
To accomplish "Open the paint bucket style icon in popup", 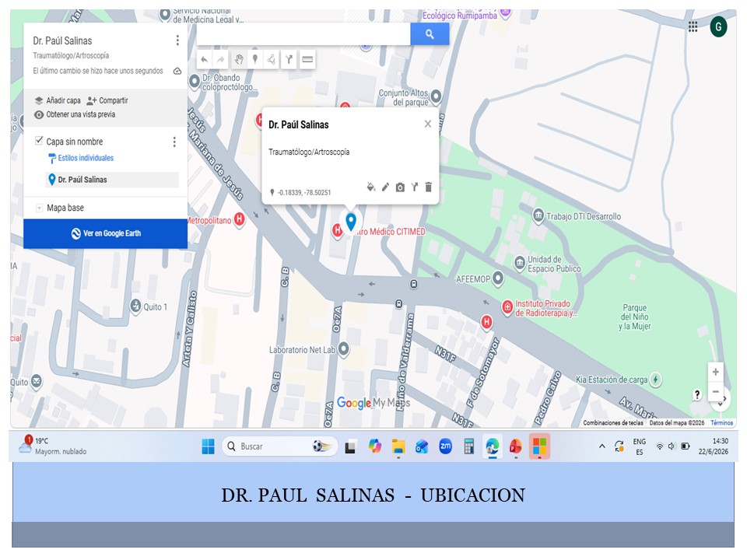I will coord(370,187).
